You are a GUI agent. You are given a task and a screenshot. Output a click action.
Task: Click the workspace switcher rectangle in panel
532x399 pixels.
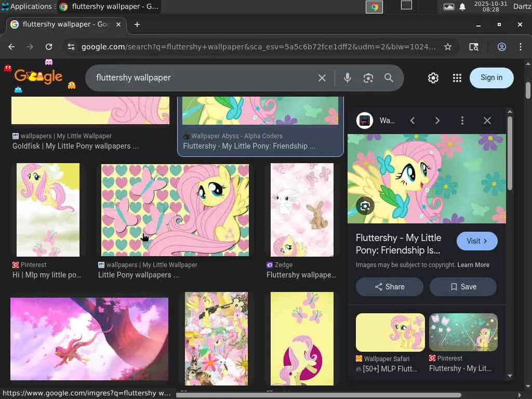[406, 5]
